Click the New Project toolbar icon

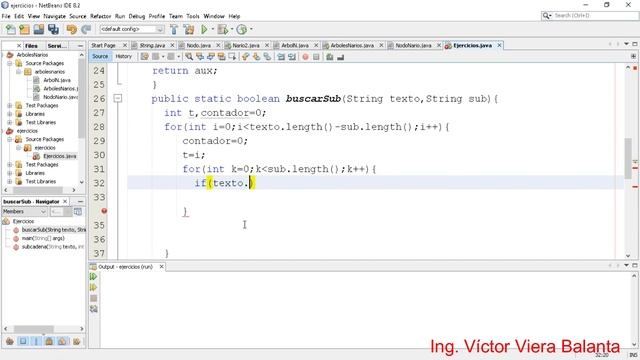(24, 29)
